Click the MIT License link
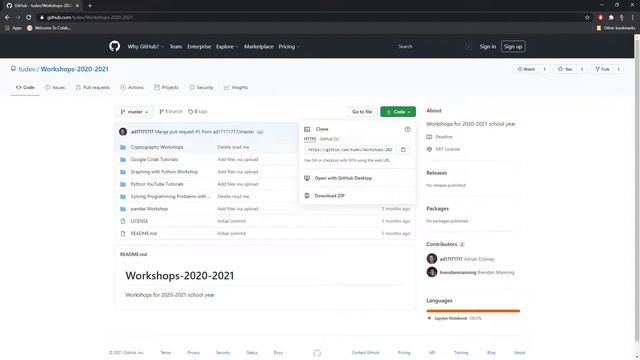This screenshot has width=640, height=360. (447, 149)
